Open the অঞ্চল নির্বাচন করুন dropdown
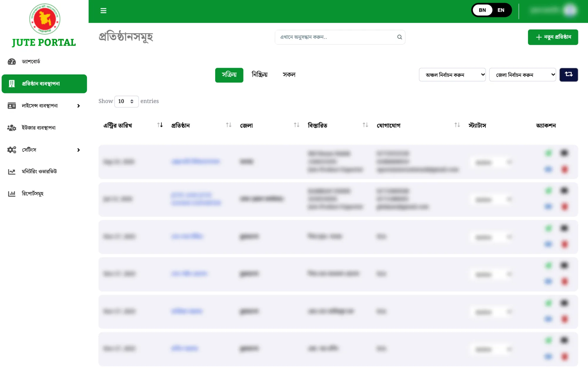Image resolution: width=588 pixels, height=368 pixels. tap(452, 75)
